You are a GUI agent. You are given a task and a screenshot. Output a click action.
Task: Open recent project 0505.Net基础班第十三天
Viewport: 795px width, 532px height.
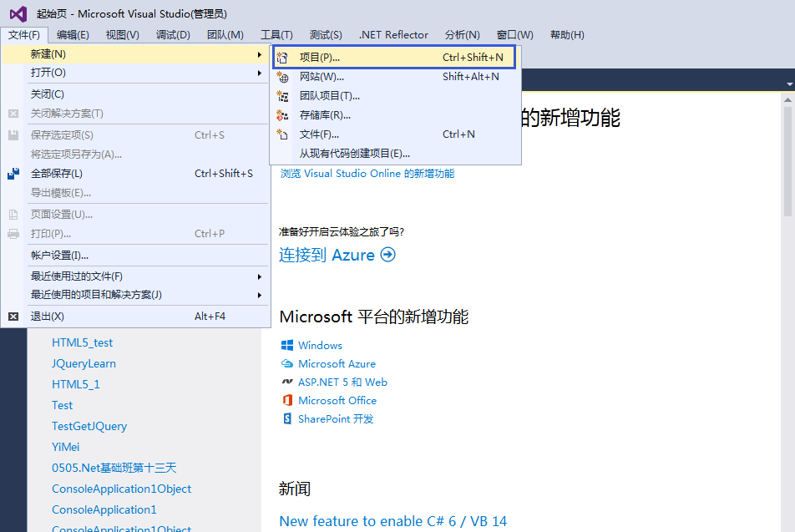114,468
